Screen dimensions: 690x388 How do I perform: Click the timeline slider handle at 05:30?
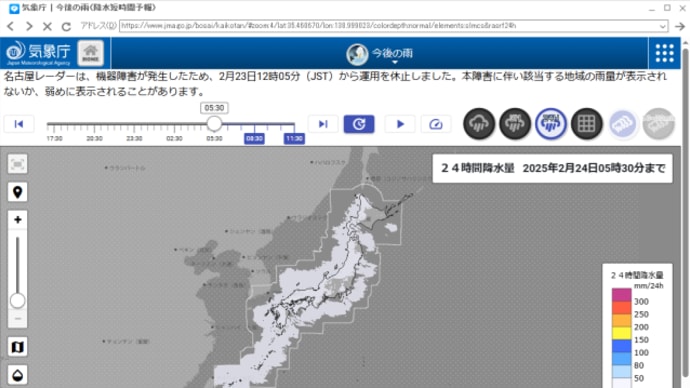(x=214, y=124)
